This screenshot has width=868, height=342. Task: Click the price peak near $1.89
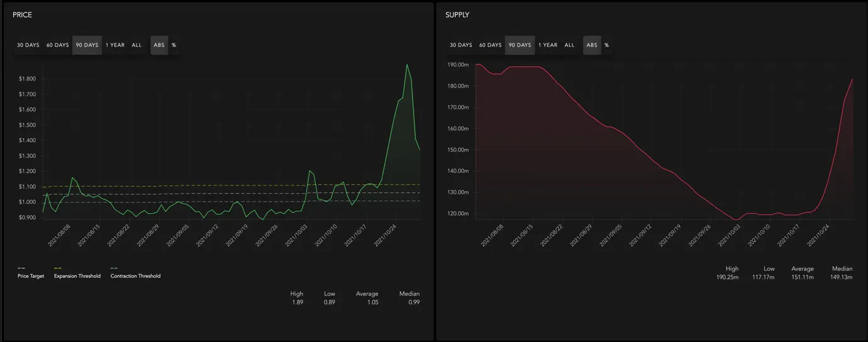pyautogui.click(x=407, y=65)
